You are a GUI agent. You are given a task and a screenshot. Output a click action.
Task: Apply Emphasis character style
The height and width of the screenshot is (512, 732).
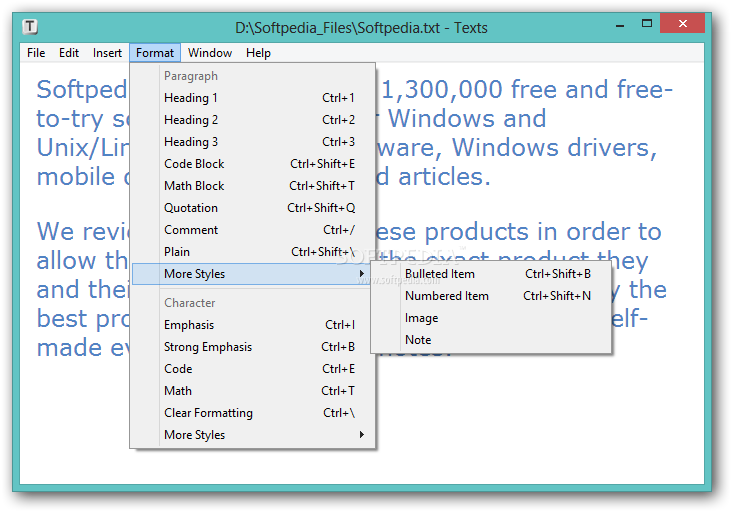253,325
